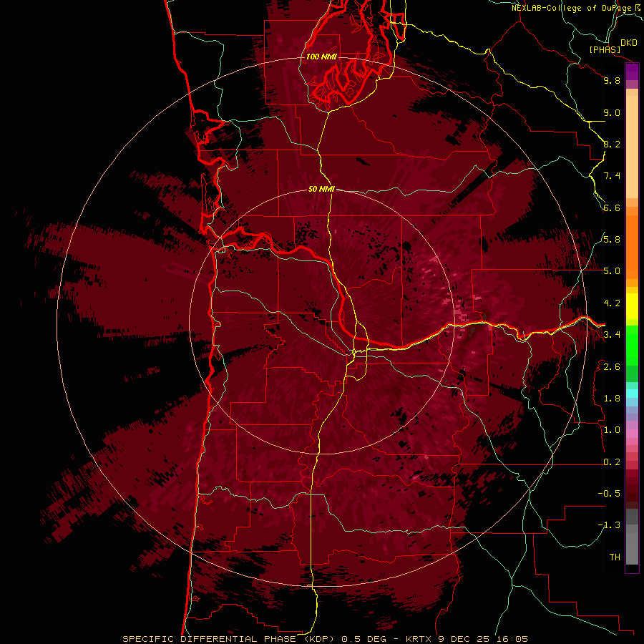This screenshot has height=644, width=644.
Task: Click the -0.5 scale label
Action: click(609, 494)
